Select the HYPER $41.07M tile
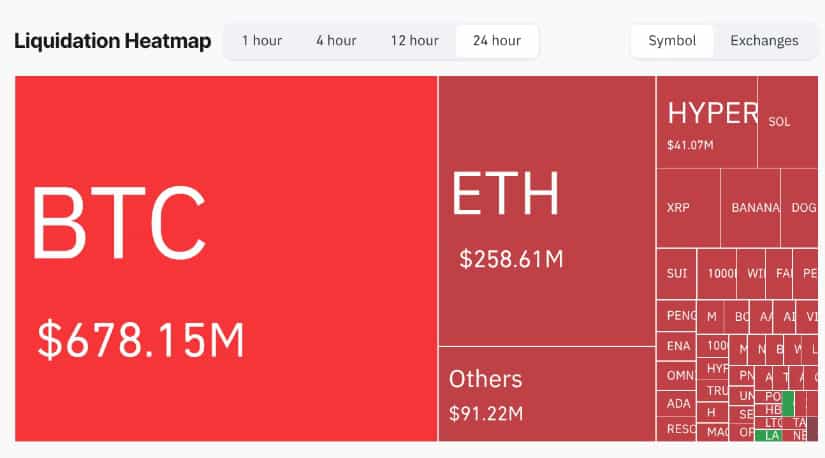Image resolution: width=825 pixels, height=458 pixels. 707,122
